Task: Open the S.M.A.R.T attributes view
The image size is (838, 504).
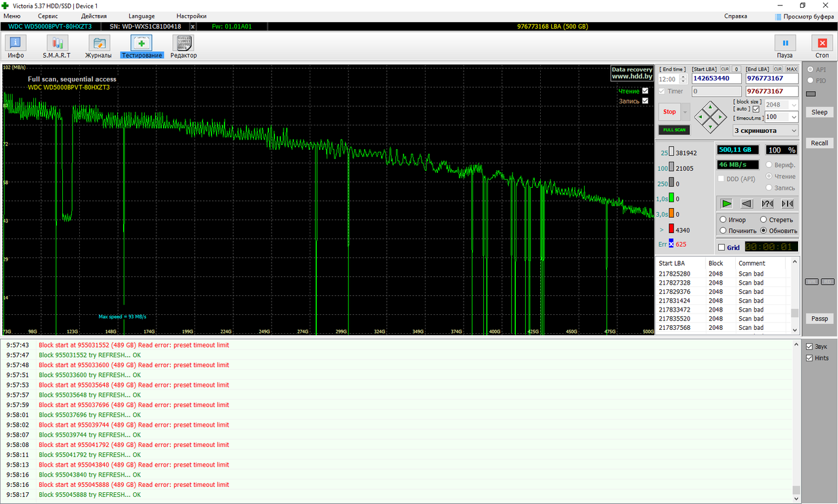Action: click(57, 46)
